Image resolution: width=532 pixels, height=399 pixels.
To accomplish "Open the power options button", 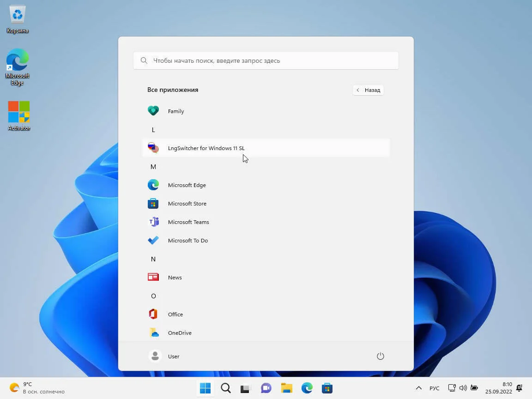I will [381, 356].
